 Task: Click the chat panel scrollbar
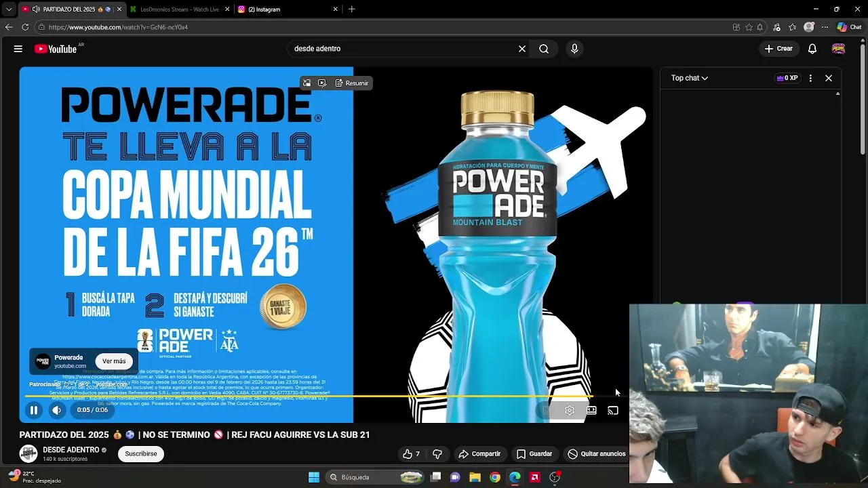(x=837, y=197)
